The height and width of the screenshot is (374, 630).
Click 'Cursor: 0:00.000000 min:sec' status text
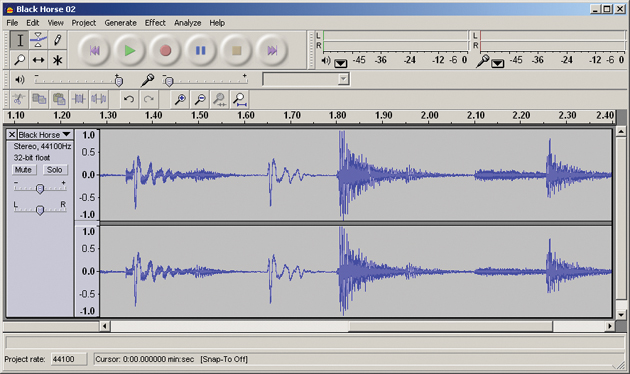[x=145, y=359]
